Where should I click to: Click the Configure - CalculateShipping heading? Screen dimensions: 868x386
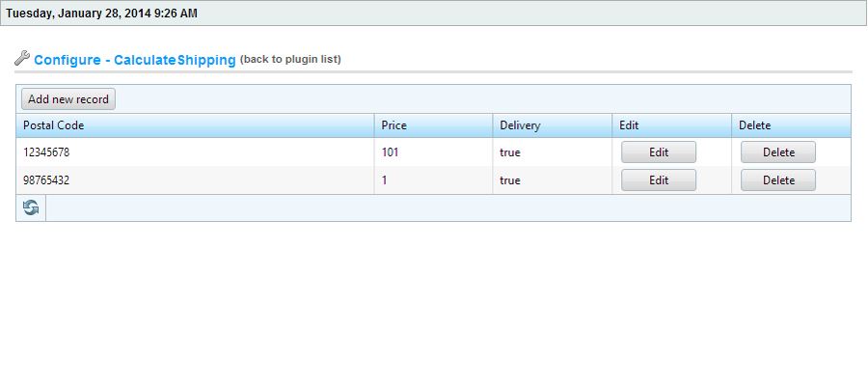point(134,60)
